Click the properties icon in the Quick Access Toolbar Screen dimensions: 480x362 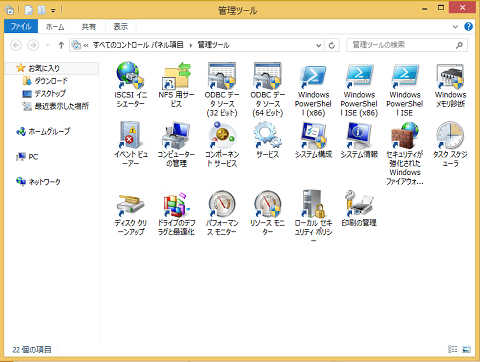[x=29, y=10]
